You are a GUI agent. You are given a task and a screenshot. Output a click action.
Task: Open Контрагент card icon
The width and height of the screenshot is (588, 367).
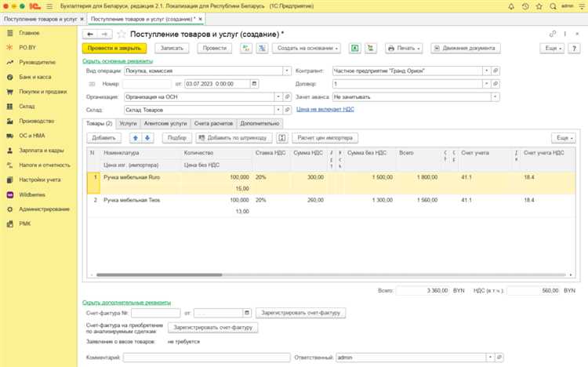pos(495,71)
